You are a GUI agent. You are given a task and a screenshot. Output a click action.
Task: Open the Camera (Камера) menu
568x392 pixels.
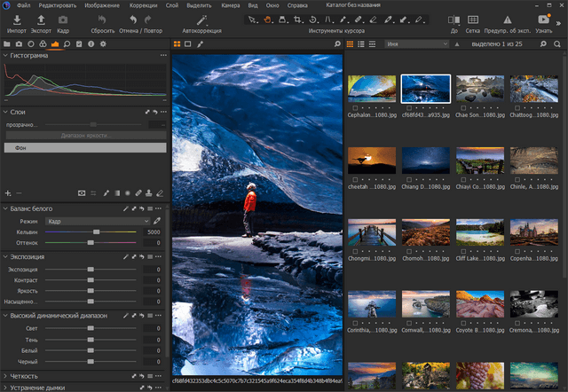point(231,5)
